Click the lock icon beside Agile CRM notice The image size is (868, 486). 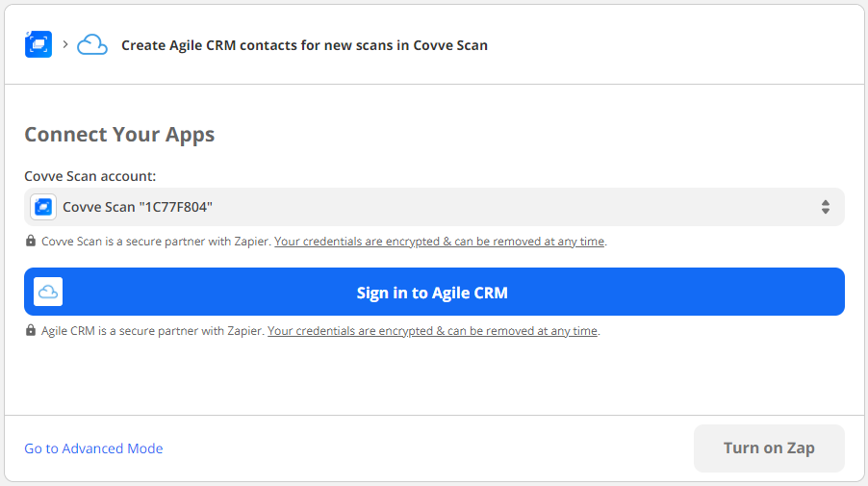click(31, 331)
